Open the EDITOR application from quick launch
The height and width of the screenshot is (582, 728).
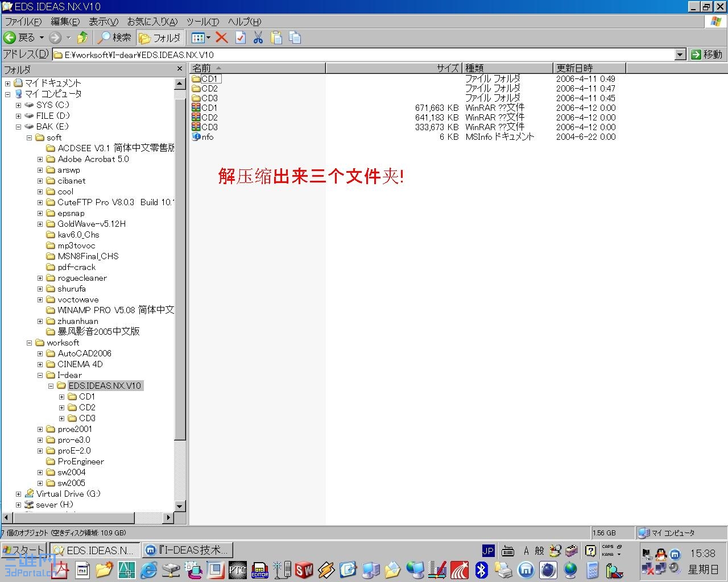coord(260,569)
